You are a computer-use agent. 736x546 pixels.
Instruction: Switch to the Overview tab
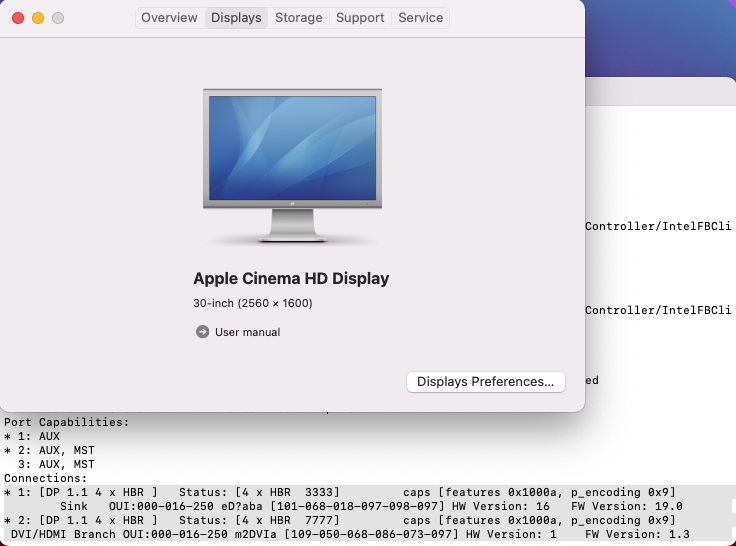pos(169,18)
